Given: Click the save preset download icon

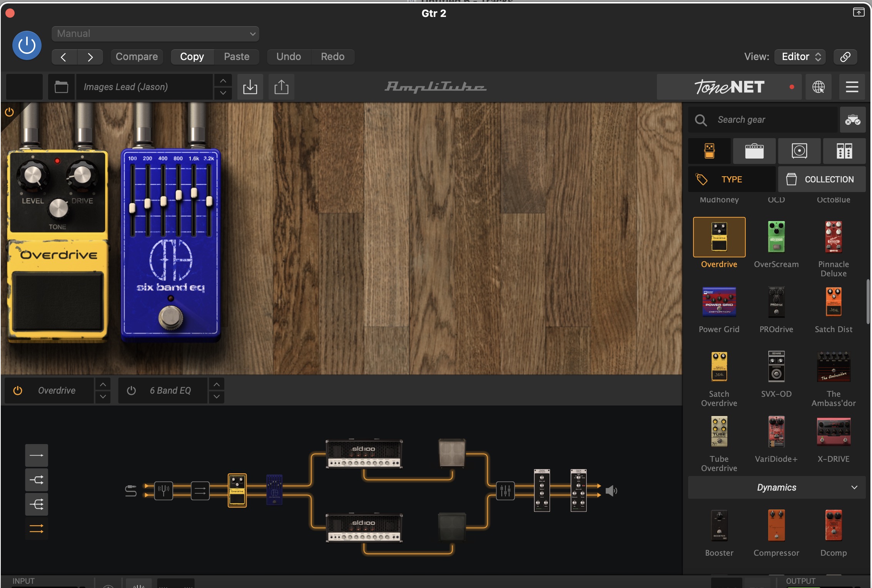Looking at the screenshot, I should [x=250, y=87].
